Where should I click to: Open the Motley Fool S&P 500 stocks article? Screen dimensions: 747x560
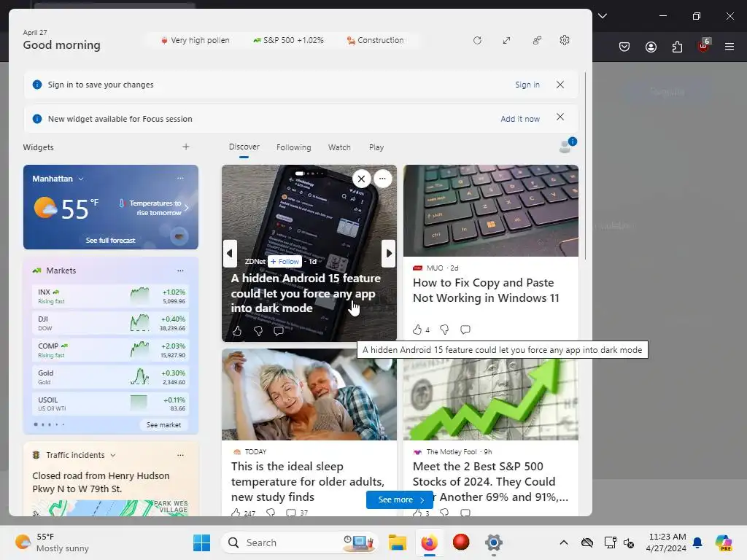click(491, 481)
